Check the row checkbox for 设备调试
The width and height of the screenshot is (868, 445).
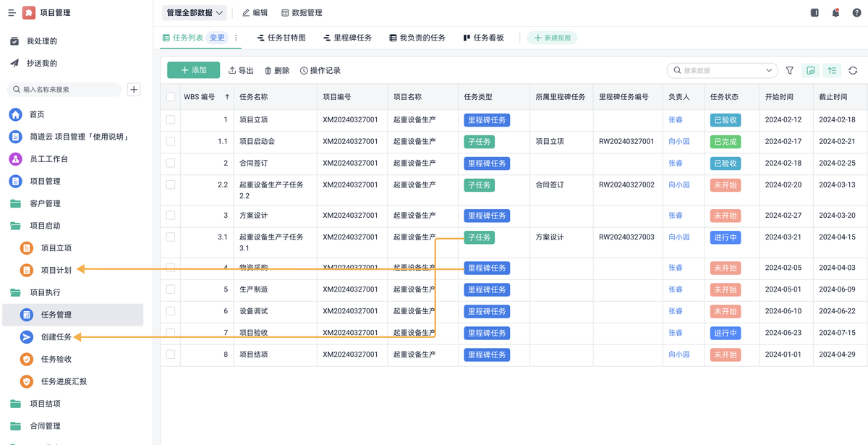pos(170,311)
